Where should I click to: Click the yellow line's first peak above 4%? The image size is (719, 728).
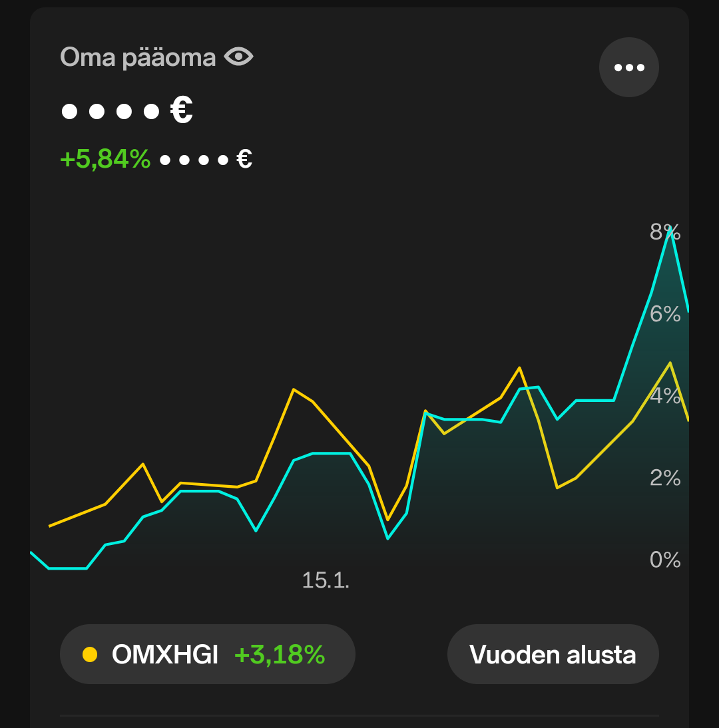click(293, 389)
